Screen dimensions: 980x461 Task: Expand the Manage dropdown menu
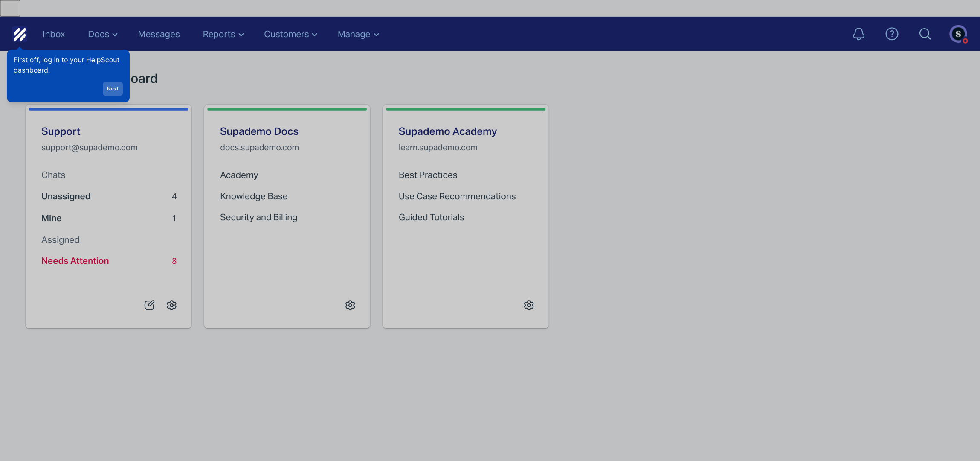[x=358, y=34]
